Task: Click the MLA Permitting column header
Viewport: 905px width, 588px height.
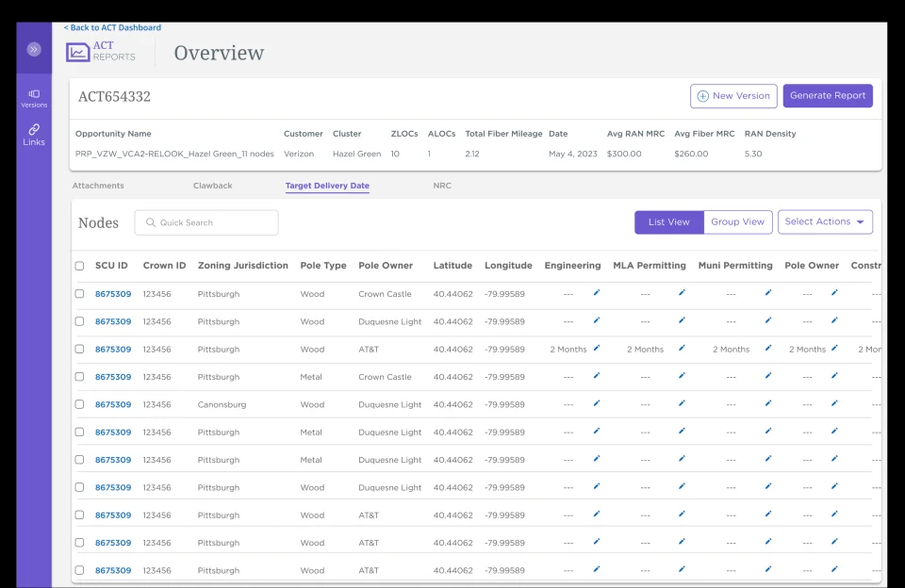Action: click(650, 266)
